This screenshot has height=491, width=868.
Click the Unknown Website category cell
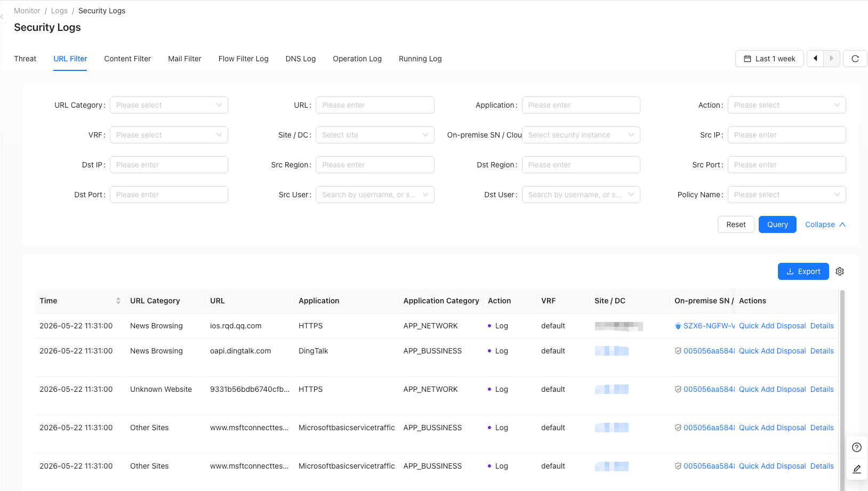161,389
